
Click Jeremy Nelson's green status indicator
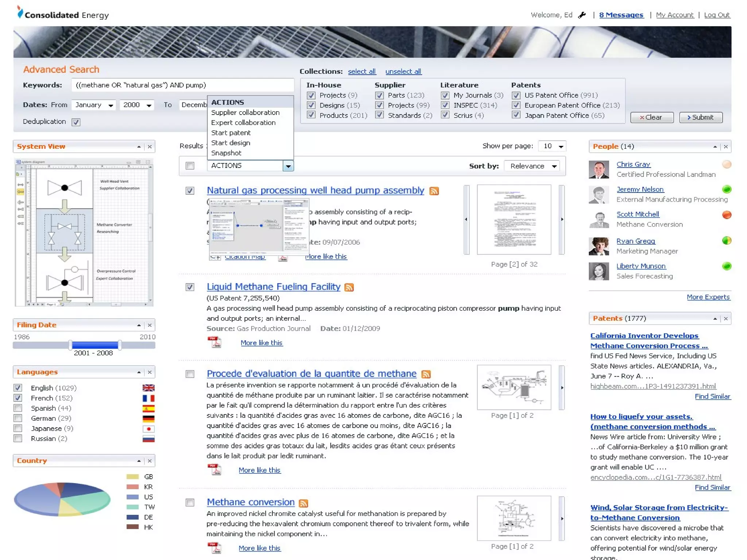[x=727, y=189]
